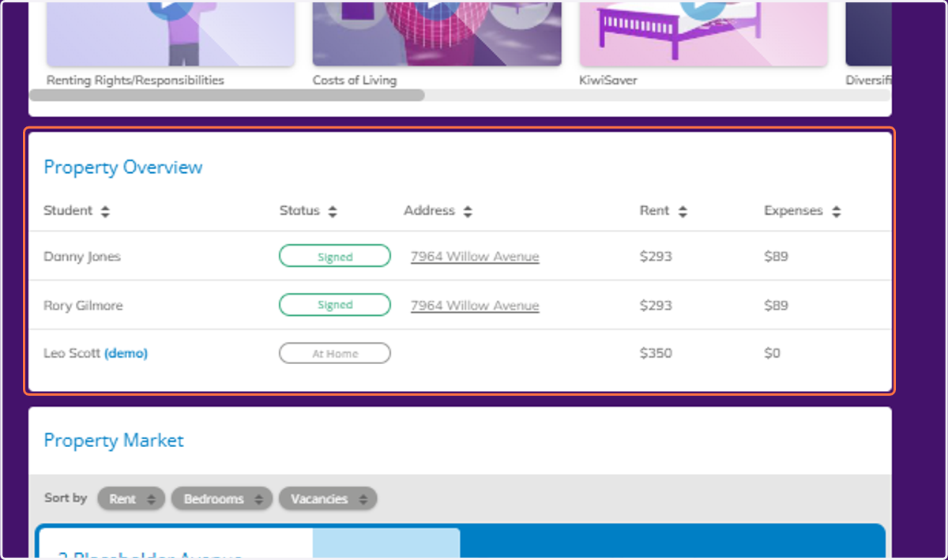948x560 pixels.
Task: Click Leo Scott's $350 rent value
Action: pos(656,353)
